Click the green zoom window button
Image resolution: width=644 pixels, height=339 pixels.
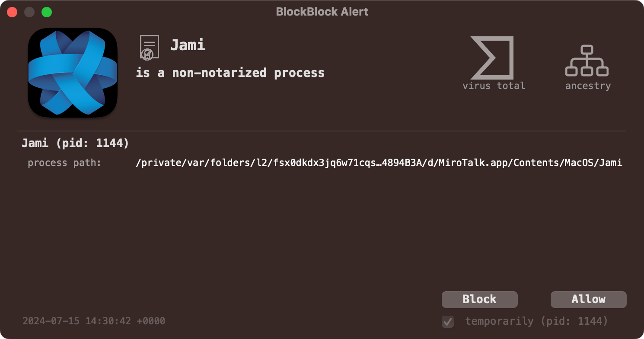pyautogui.click(x=47, y=12)
